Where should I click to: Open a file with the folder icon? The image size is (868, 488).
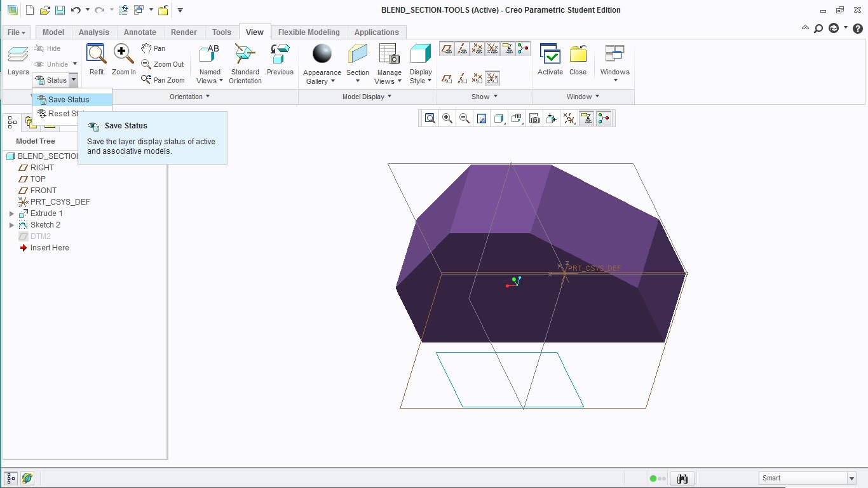tap(44, 10)
